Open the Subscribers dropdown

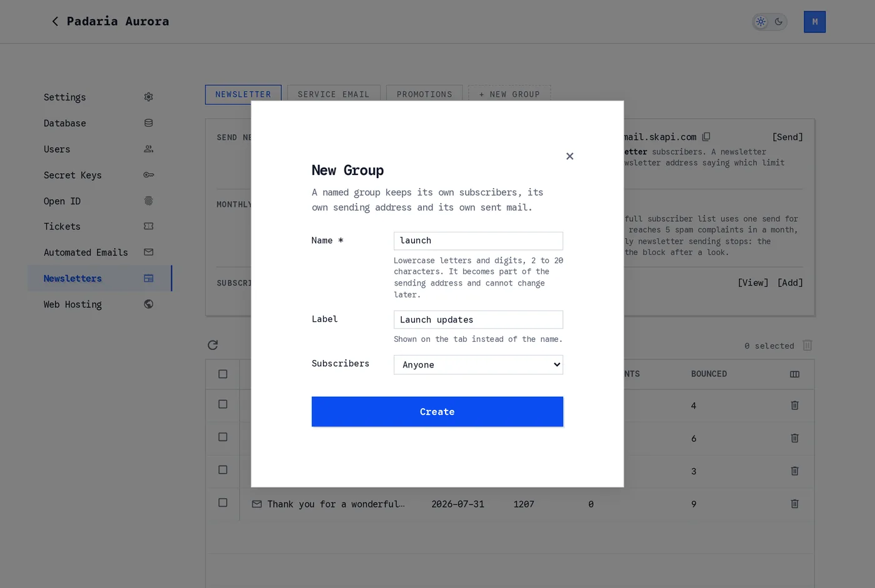[x=478, y=365]
